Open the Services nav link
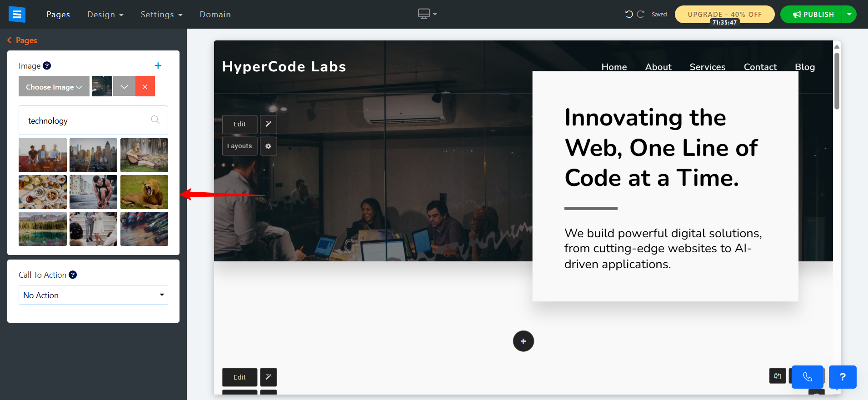Viewport: 868px width, 400px height. click(708, 67)
